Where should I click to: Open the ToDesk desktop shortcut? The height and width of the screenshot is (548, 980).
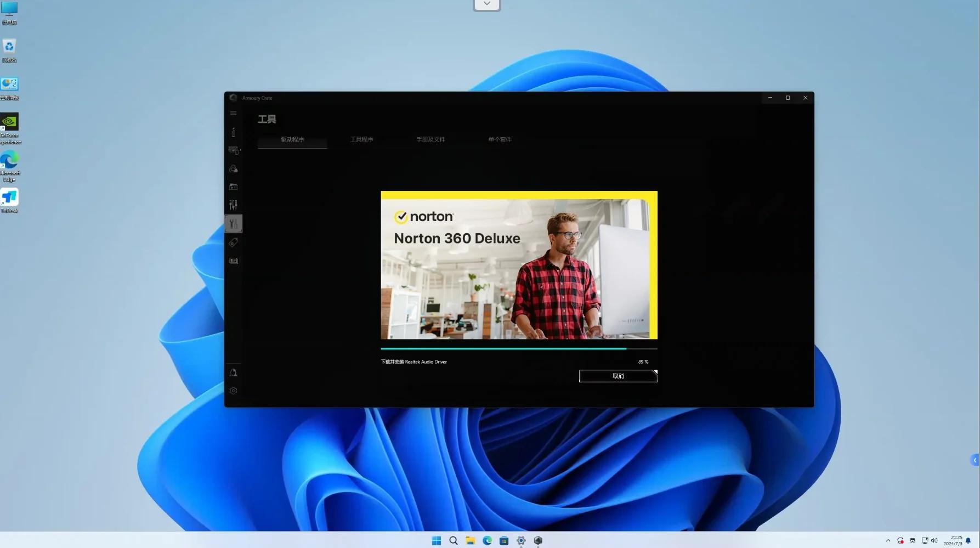pos(9,201)
